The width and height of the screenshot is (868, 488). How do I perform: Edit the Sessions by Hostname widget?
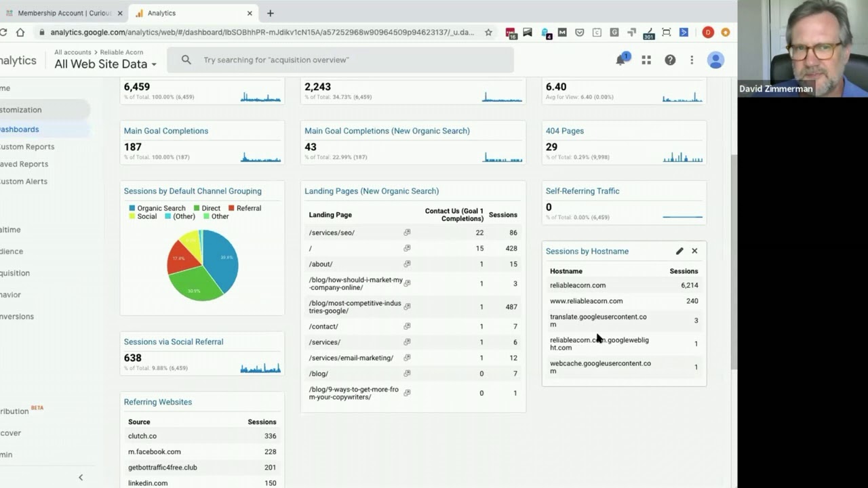[x=679, y=251]
